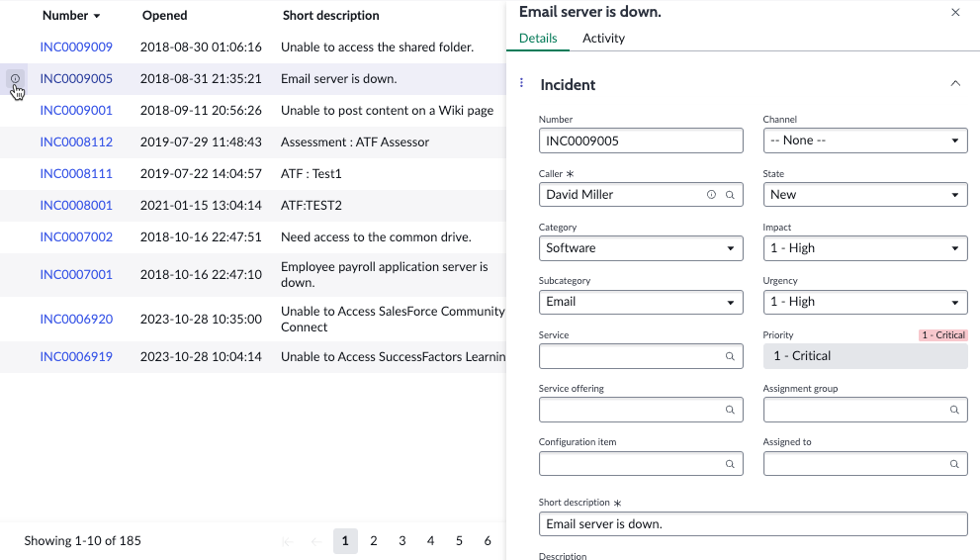Open the Urgency dropdown

(x=865, y=302)
